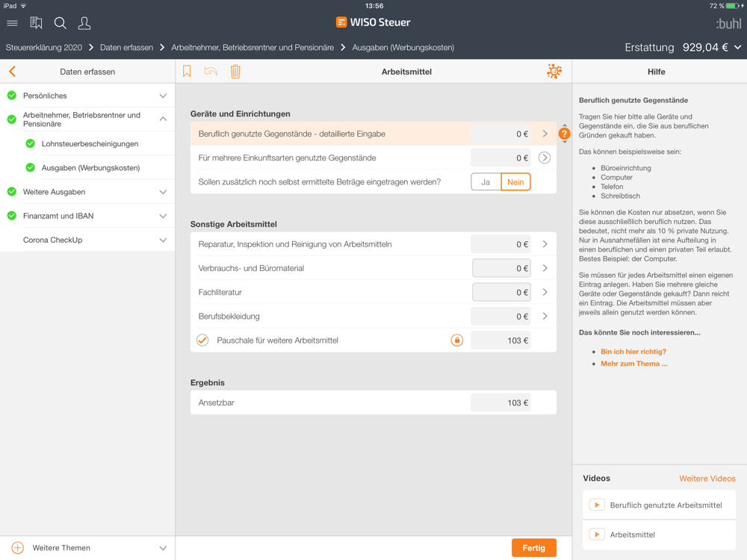The height and width of the screenshot is (560, 747).
Task: Click the lock icon beside Pauschale
Action: point(457,340)
